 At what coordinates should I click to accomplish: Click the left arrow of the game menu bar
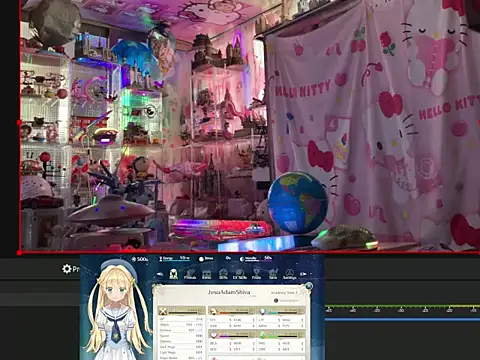(x=160, y=274)
